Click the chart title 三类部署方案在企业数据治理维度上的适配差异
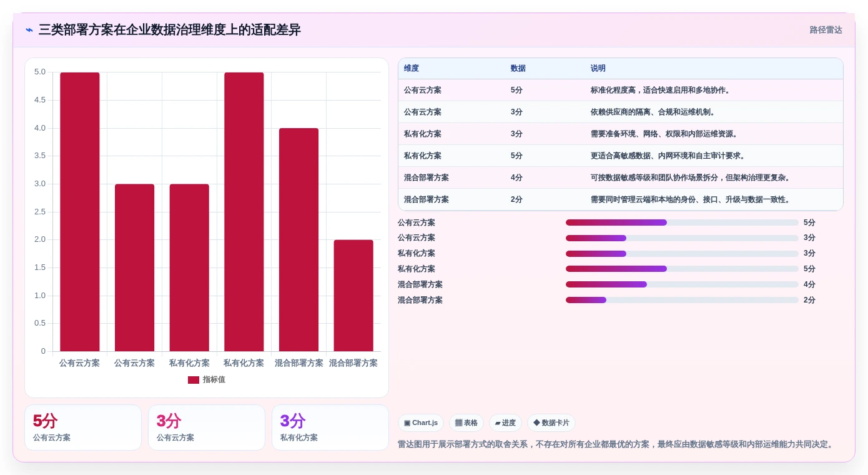 (170, 30)
